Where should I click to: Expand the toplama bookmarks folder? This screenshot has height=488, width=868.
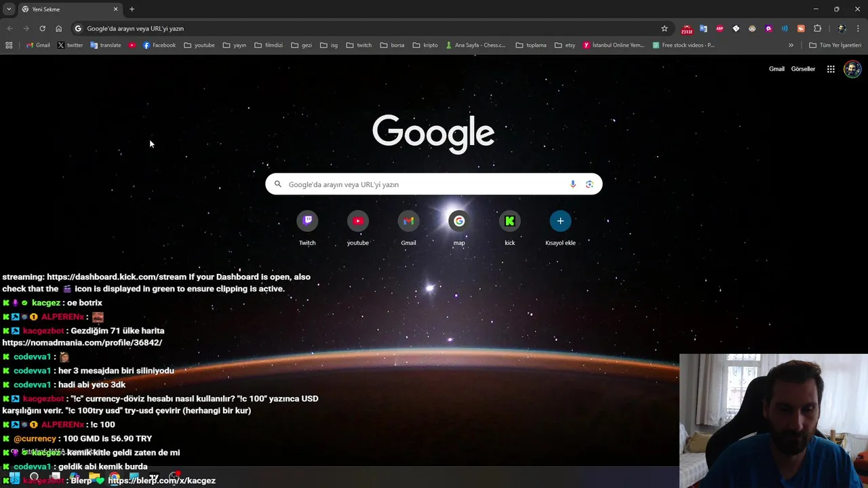(x=531, y=45)
